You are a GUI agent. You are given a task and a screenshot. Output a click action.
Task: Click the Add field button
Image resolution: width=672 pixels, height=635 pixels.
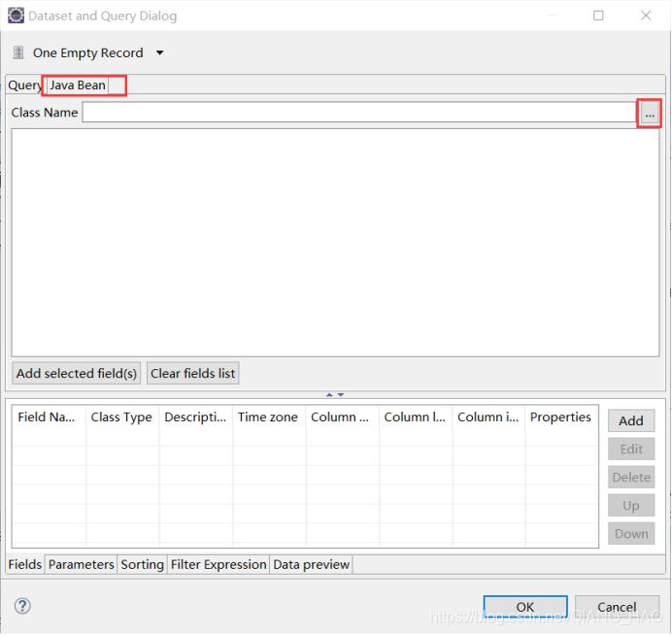(x=631, y=420)
